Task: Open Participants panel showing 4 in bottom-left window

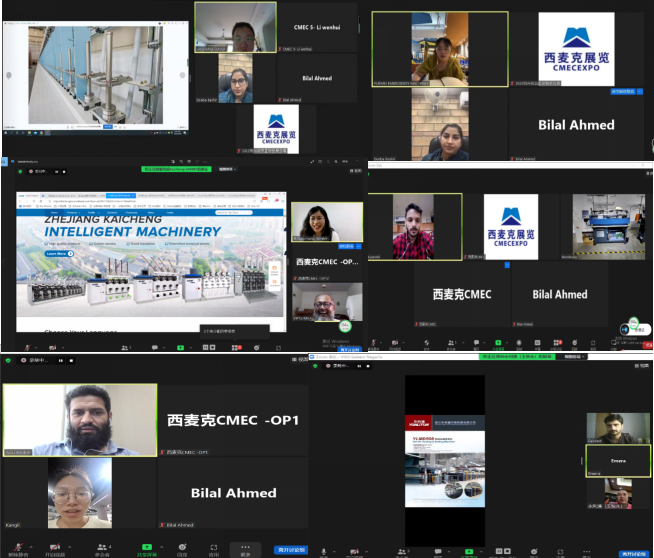Action: coord(102,547)
